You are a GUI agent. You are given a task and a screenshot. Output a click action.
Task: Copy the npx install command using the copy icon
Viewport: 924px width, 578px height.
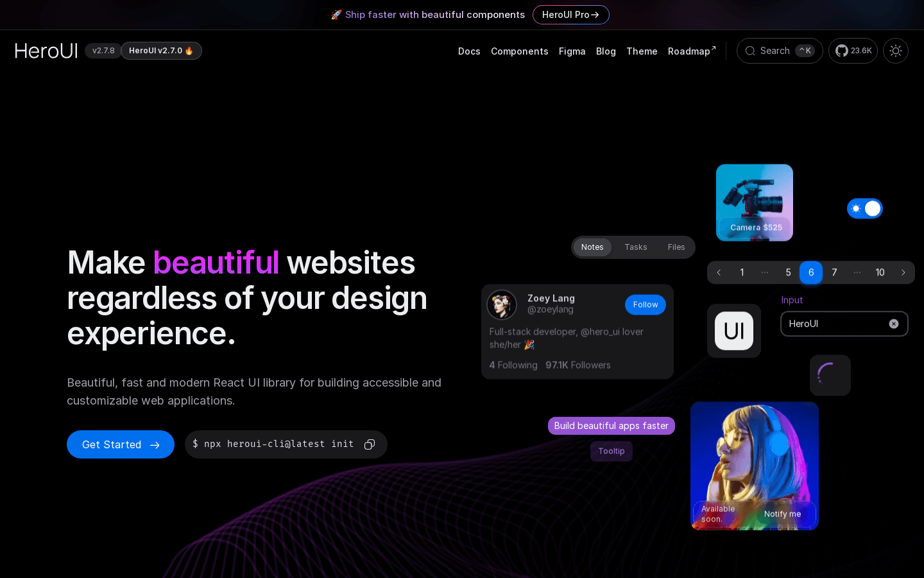pyautogui.click(x=370, y=444)
